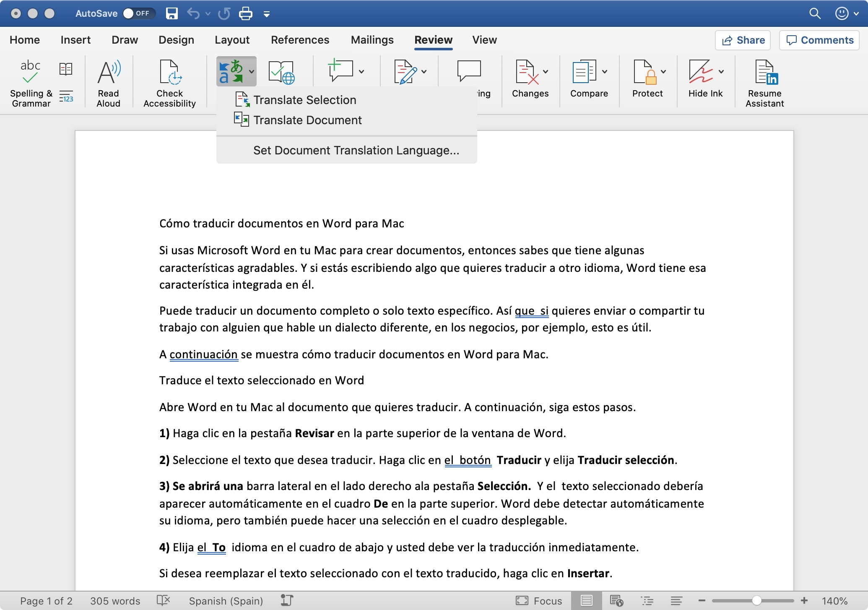Click Check Accessibility
This screenshot has height=610, width=868.
click(x=169, y=83)
